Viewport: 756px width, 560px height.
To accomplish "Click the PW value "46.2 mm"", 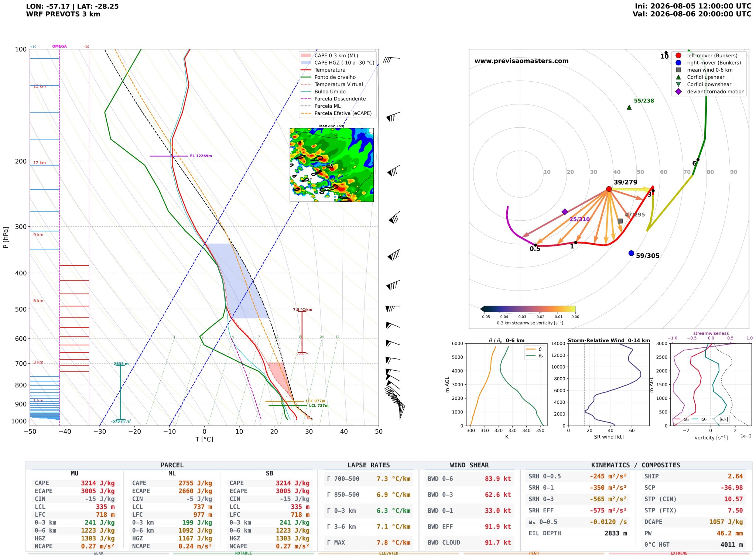I will point(730,533).
